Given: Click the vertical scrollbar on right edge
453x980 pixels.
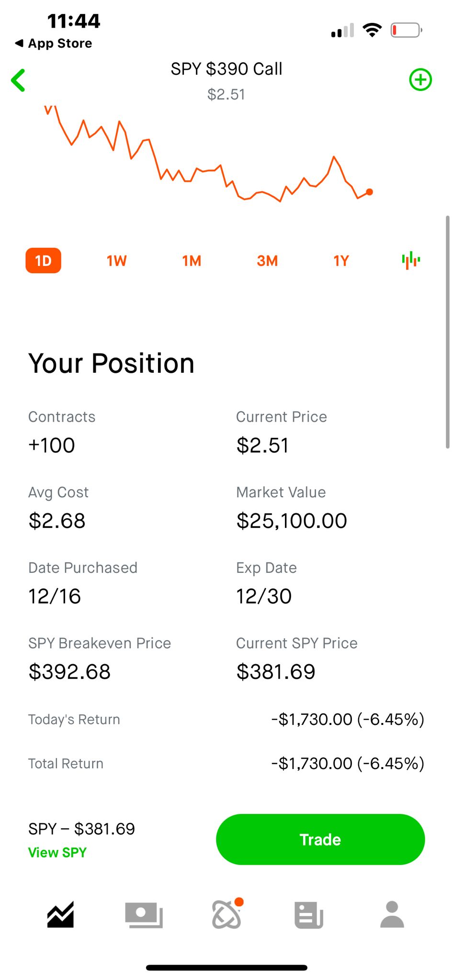Looking at the screenshot, I should 447,331.
